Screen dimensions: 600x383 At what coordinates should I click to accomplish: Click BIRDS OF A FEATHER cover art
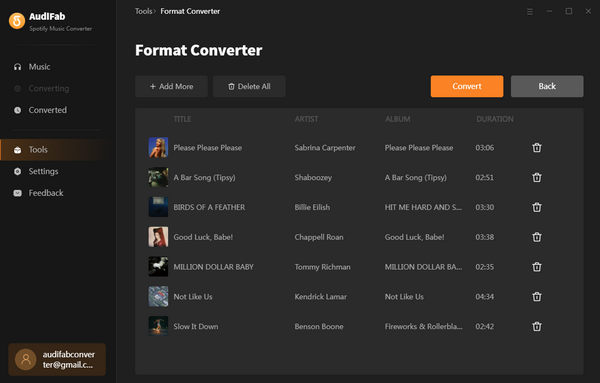pos(158,207)
